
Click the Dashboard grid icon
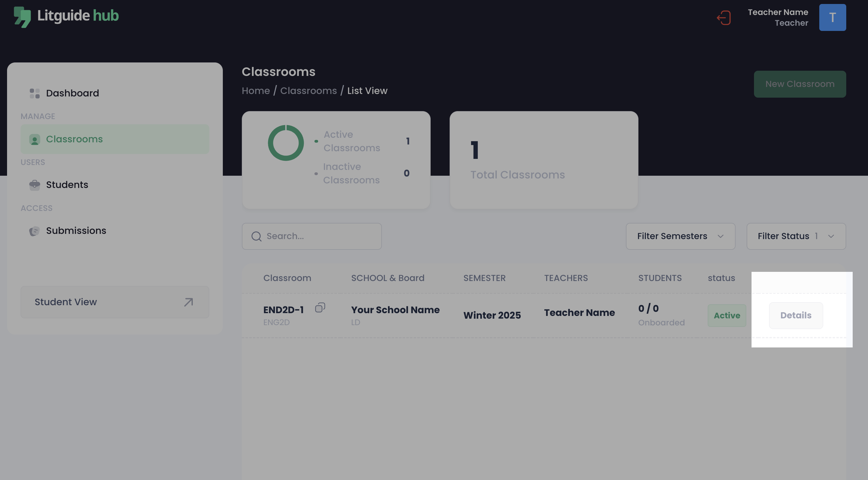point(34,93)
